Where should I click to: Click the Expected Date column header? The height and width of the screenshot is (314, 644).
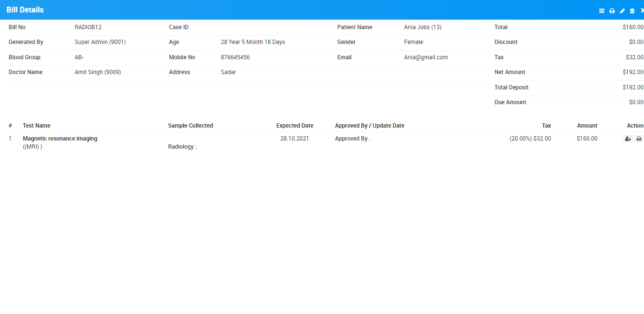[x=295, y=126]
